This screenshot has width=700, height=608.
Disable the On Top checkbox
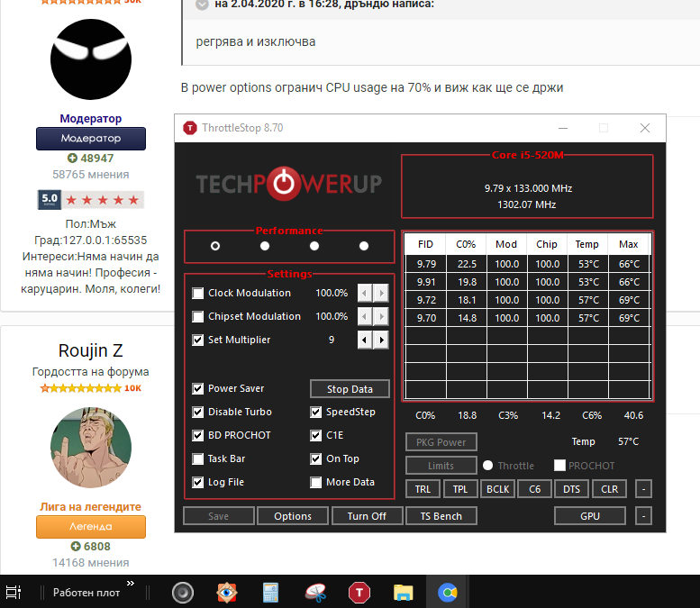pos(315,458)
